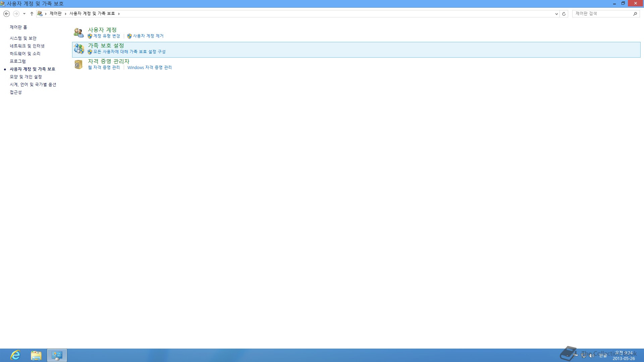Open the taskbar clock and date
Screen dimensions: 644x362
pyautogui.click(x=624, y=356)
